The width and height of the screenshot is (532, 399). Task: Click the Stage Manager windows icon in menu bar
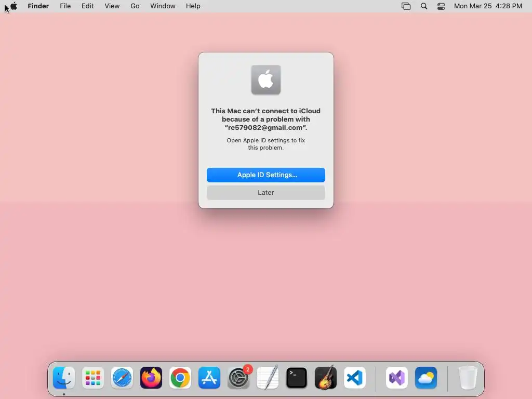[x=406, y=6]
